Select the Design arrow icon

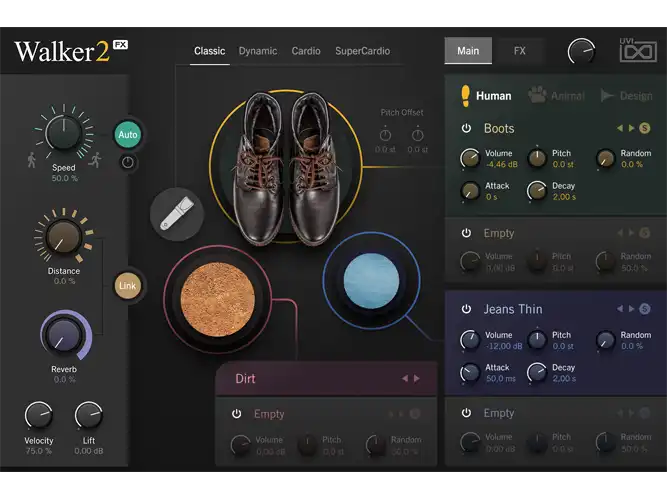coord(607,95)
